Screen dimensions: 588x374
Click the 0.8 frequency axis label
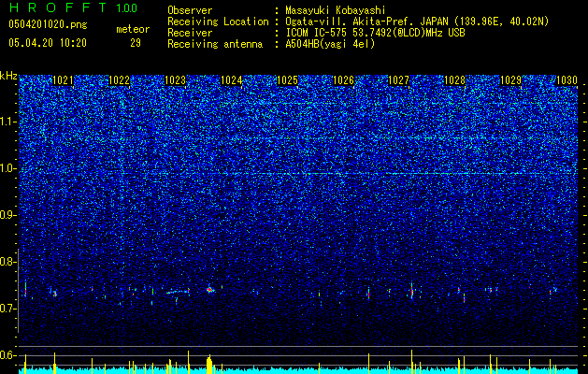pos(7,262)
